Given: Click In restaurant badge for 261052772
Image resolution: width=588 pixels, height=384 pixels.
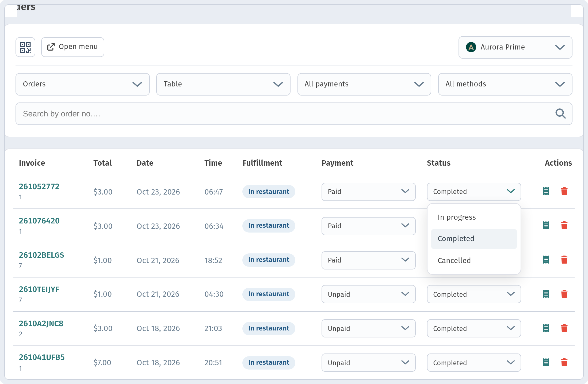Looking at the screenshot, I should (269, 192).
